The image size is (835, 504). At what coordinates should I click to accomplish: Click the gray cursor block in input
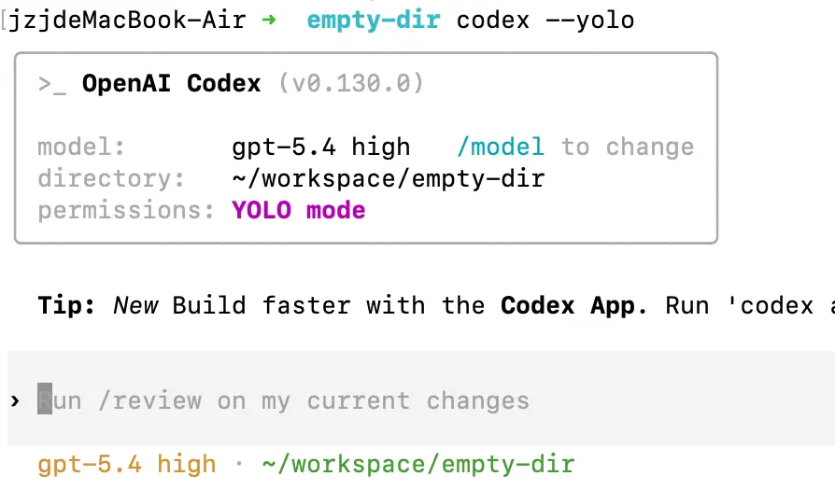45,399
